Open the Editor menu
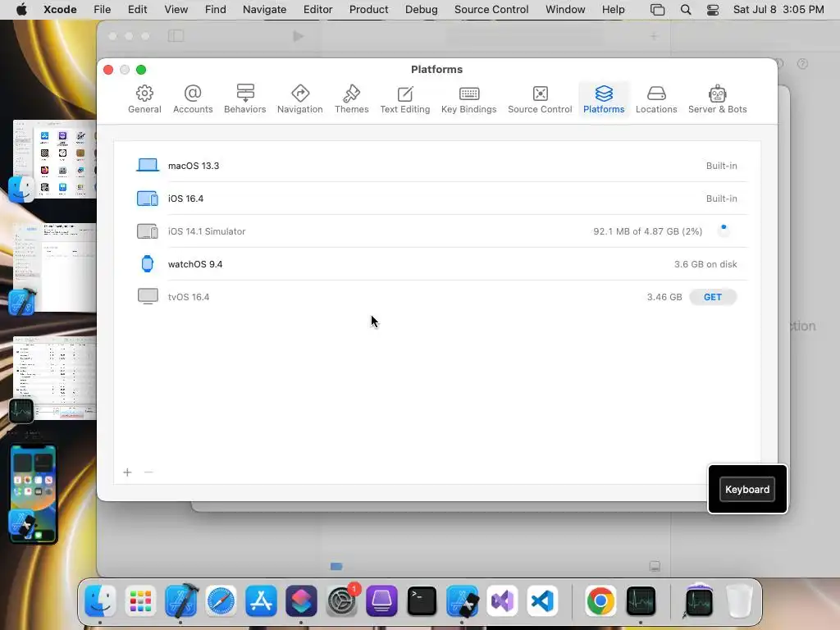Image resolution: width=840 pixels, height=630 pixels. click(317, 9)
